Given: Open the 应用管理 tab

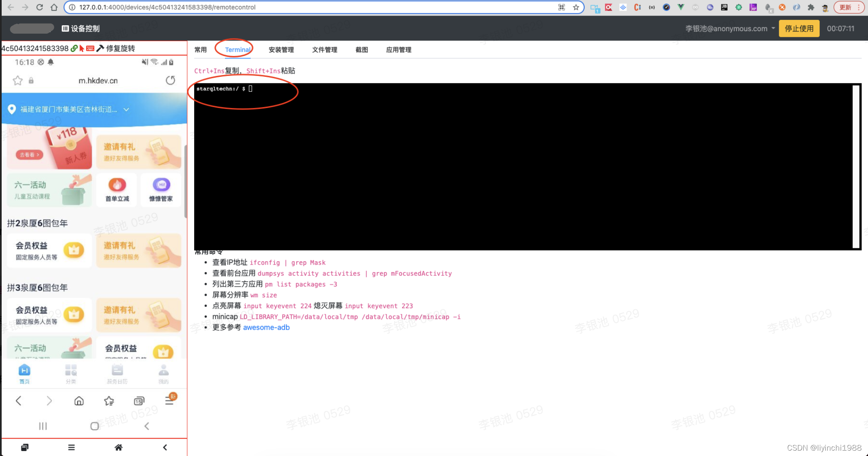Looking at the screenshot, I should [x=398, y=50].
